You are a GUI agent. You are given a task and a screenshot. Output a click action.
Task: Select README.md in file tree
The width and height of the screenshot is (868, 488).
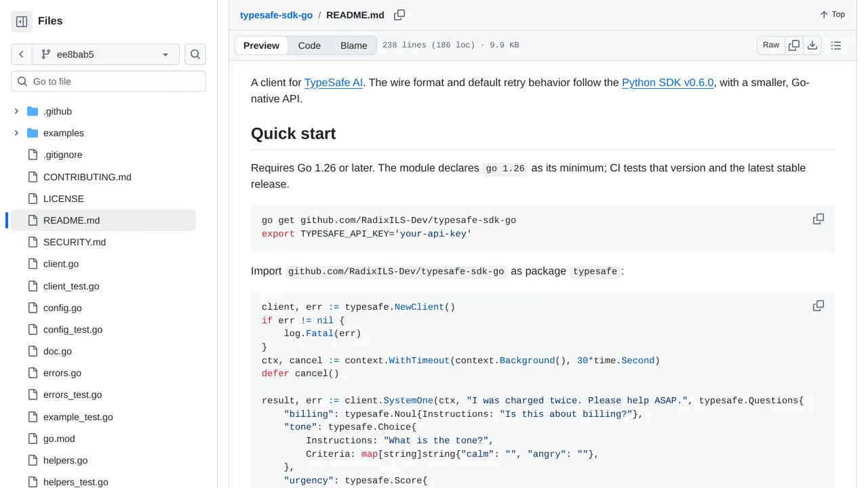point(103,220)
